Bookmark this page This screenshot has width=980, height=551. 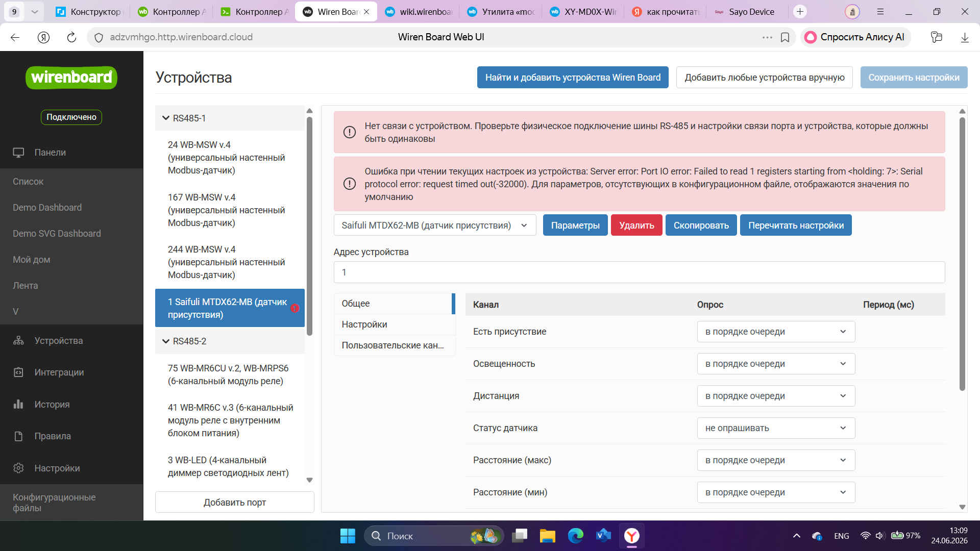click(785, 37)
